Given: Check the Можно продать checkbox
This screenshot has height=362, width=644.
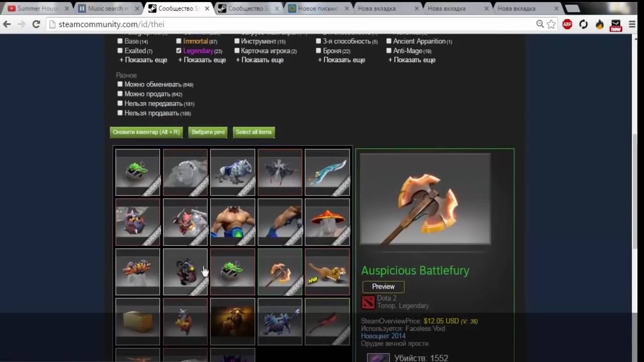Looking at the screenshot, I should [x=120, y=94].
